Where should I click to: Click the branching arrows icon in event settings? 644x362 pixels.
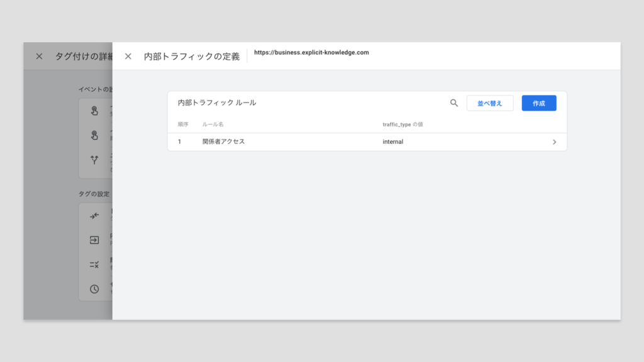pos(94,160)
